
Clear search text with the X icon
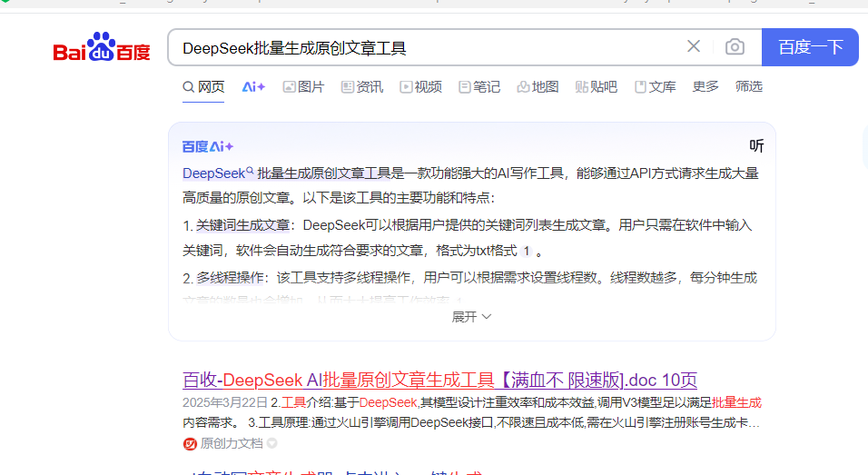(x=694, y=46)
